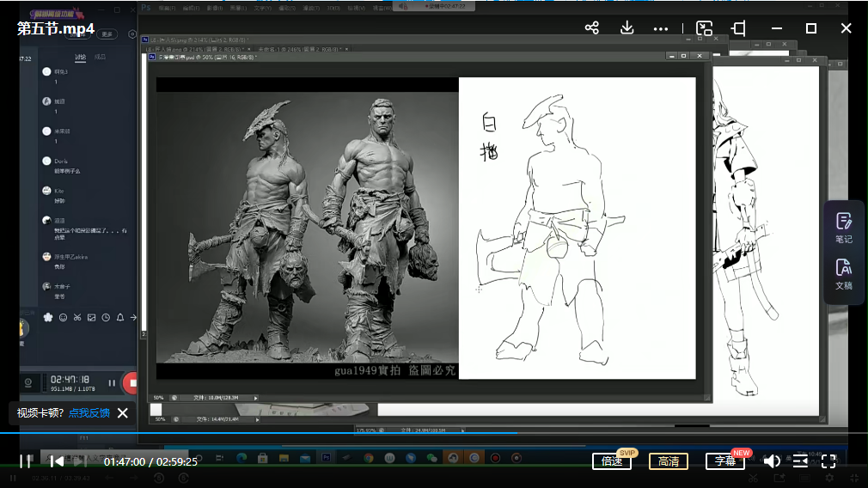
Task: Mute the player volume speaker icon
Action: tap(772, 461)
